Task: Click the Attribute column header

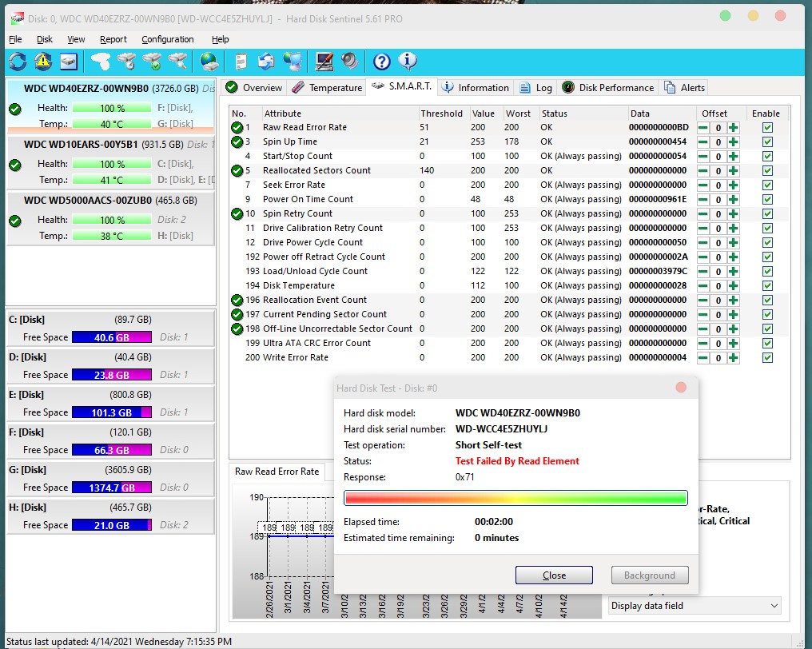Action: pyautogui.click(x=340, y=113)
